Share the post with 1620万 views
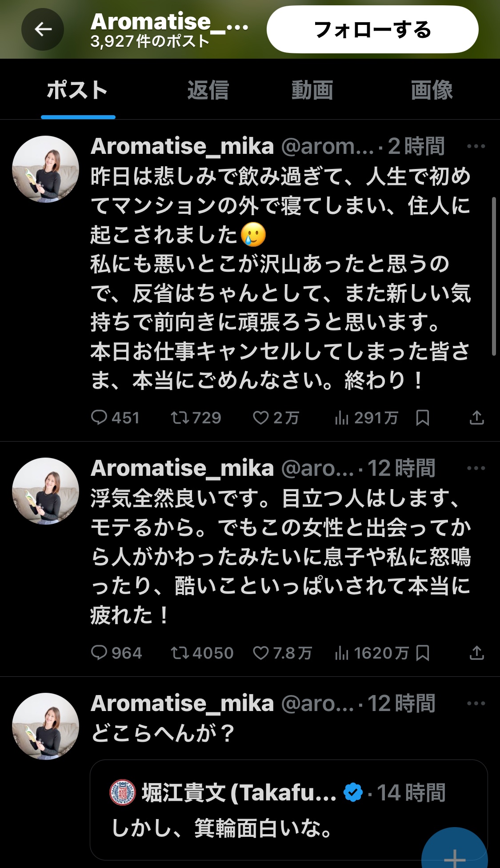The width and height of the screenshot is (500, 868). click(x=476, y=653)
